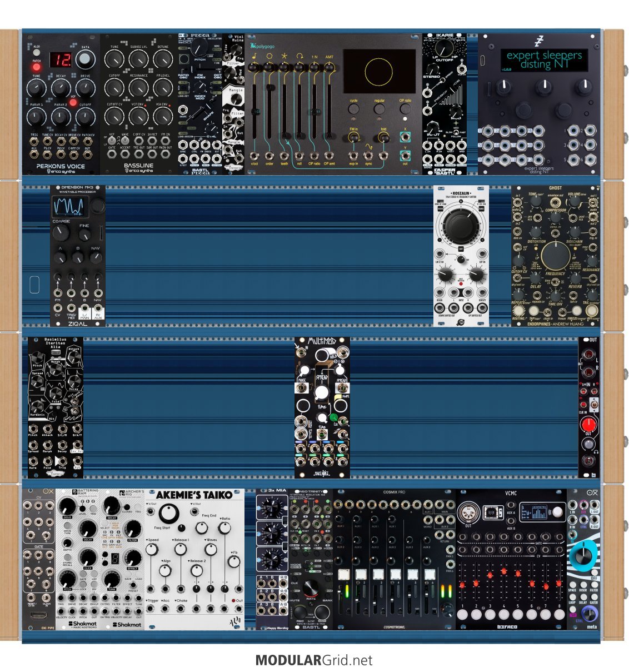629x672 pixels.
Task: Click the Algo knob on Akemie's Taiko
Action: (166, 571)
